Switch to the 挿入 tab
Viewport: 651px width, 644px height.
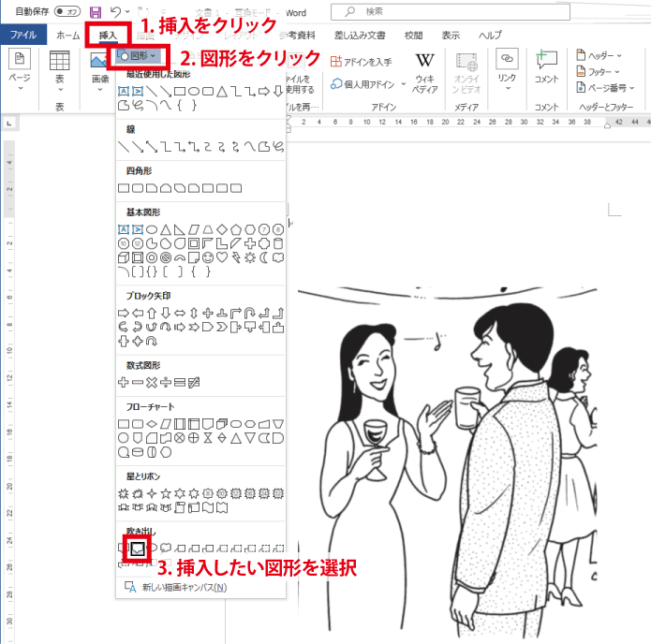(x=108, y=36)
